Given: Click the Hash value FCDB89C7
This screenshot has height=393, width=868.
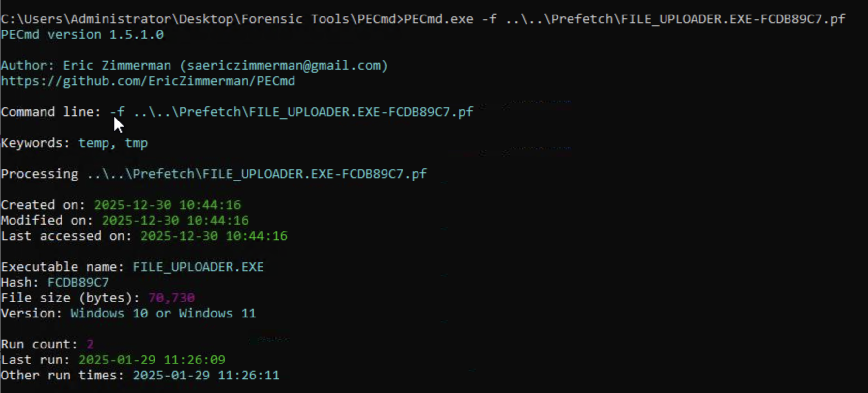Looking at the screenshot, I should click(x=78, y=282).
